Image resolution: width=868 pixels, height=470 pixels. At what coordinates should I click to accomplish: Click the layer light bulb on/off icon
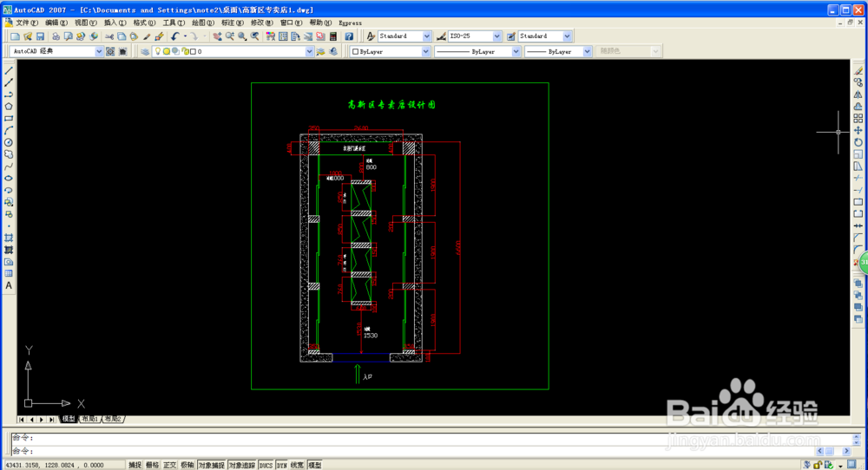tap(158, 51)
